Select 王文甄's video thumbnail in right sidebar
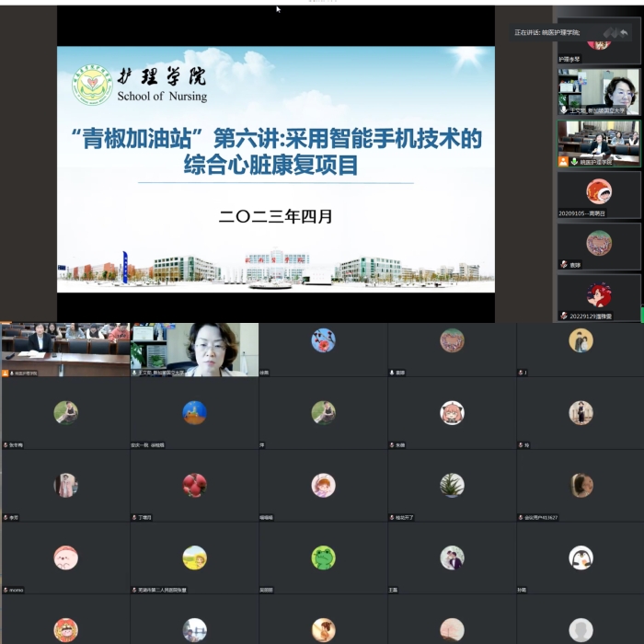This screenshot has height=644, width=644. point(598,91)
